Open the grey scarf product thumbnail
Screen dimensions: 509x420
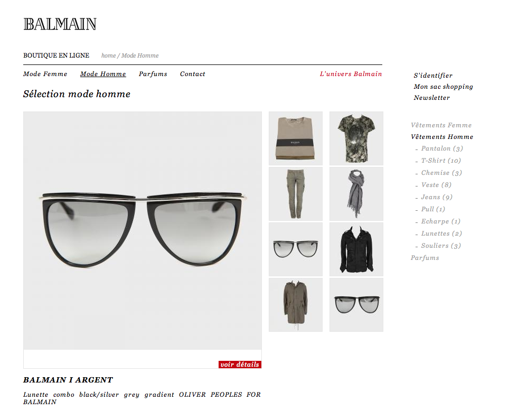point(356,194)
